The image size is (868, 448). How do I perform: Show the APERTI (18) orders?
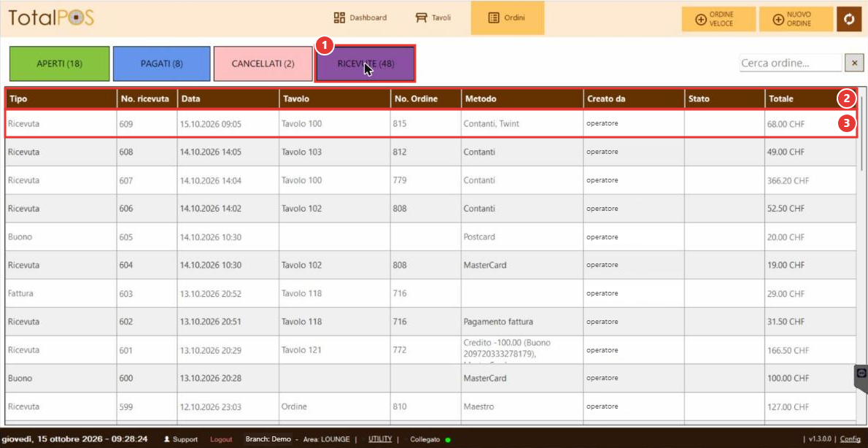click(59, 63)
